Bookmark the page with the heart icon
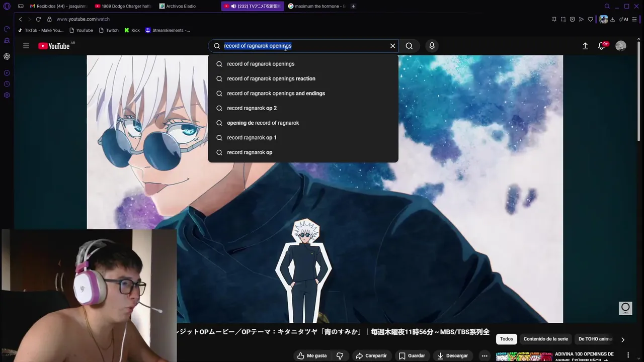The image size is (644, 362). [x=590, y=19]
